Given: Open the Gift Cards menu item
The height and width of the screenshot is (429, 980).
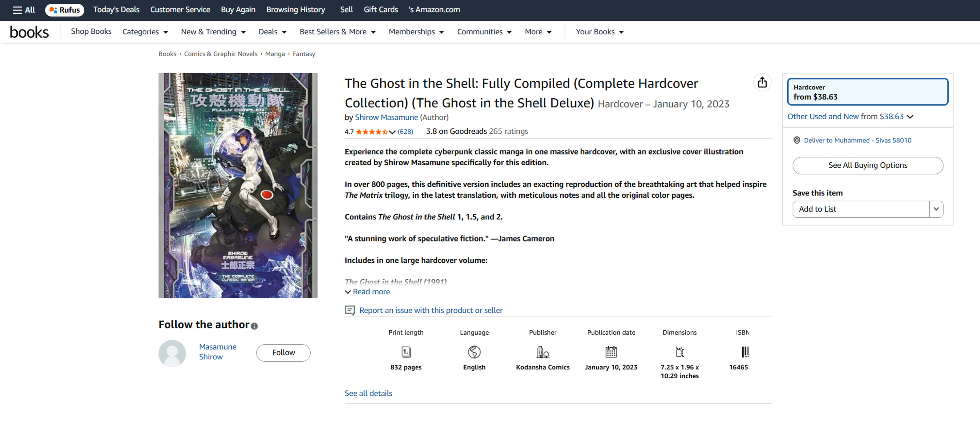Looking at the screenshot, I should [x=381, y=10].
